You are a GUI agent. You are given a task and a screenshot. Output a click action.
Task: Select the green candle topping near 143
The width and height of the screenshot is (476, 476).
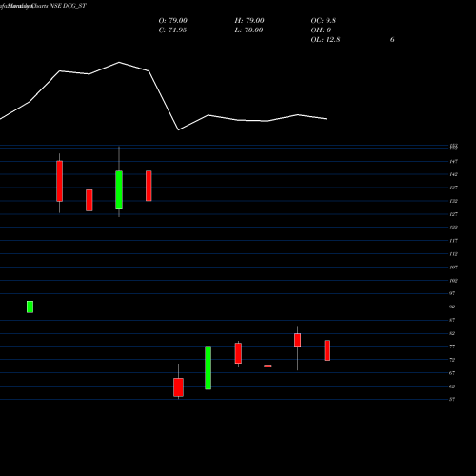(119, 190)
